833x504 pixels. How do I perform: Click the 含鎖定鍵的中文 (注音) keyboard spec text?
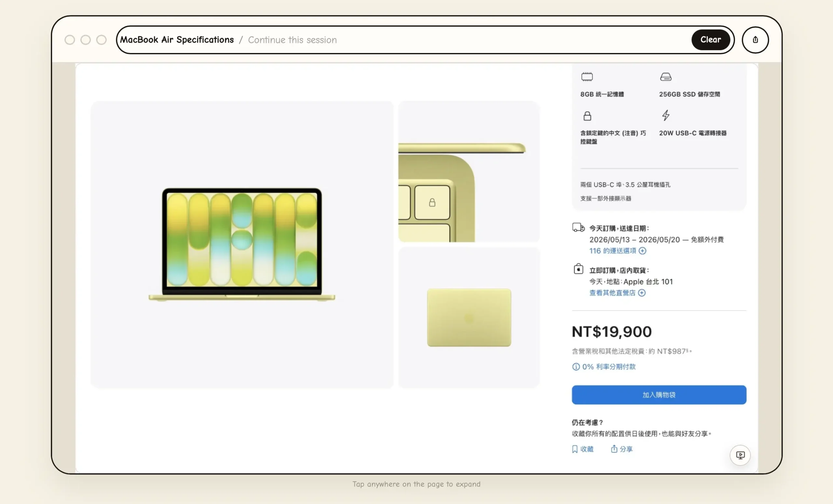point(613,137)
